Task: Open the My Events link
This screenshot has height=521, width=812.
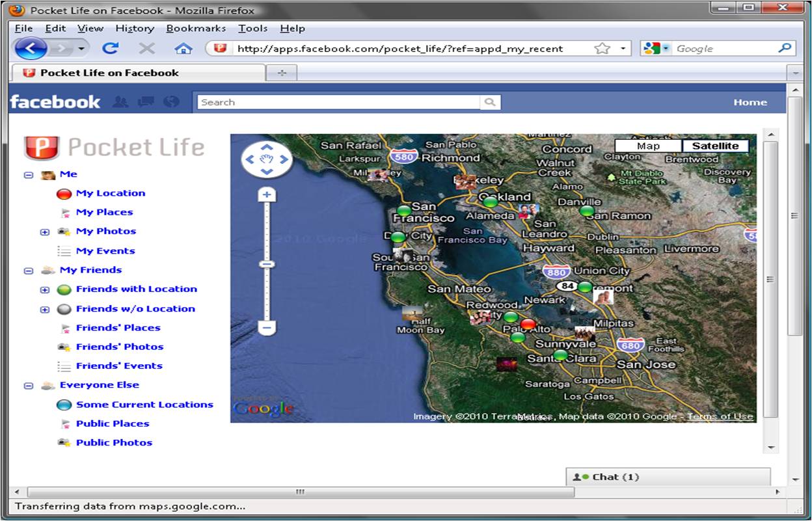Action: coord(105,251)
